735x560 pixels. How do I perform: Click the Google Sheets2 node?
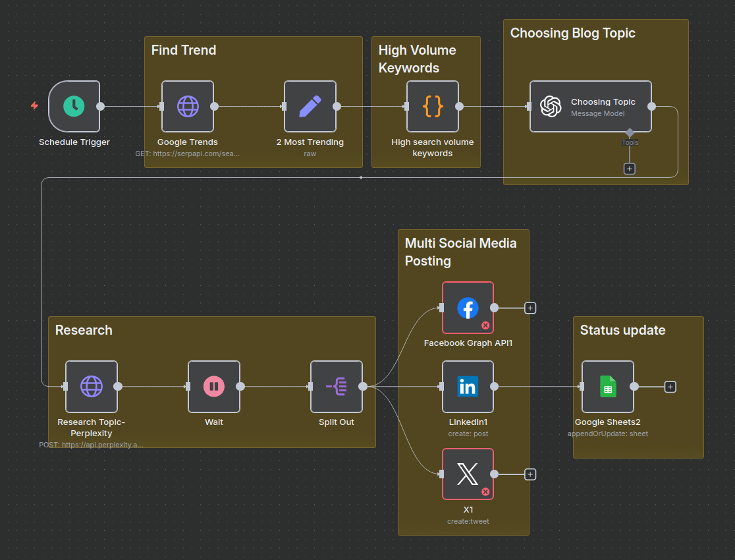[x=608, y=386]
